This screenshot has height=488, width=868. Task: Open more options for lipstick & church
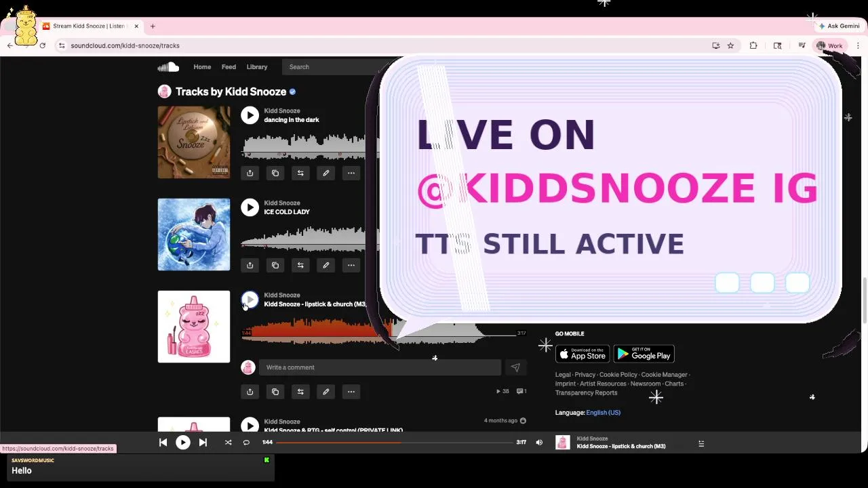coord(351,391)
